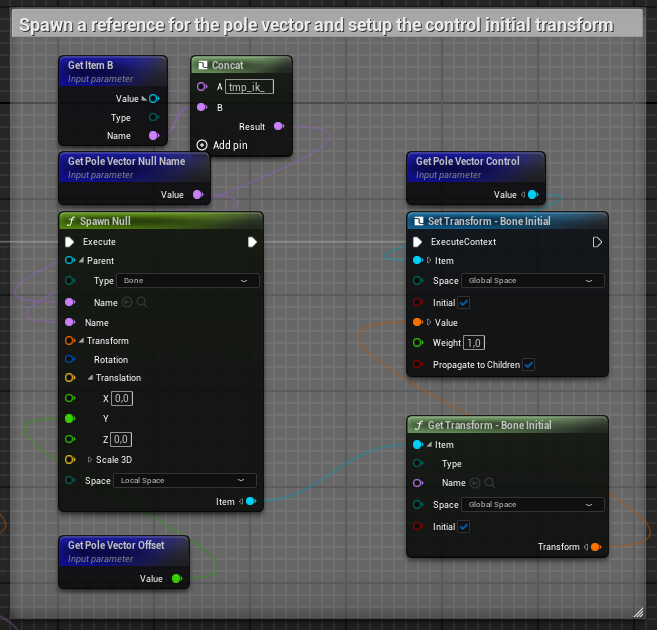Click the A input pin on Concat node
Screen dimensions: 657x630
point(202,87)
